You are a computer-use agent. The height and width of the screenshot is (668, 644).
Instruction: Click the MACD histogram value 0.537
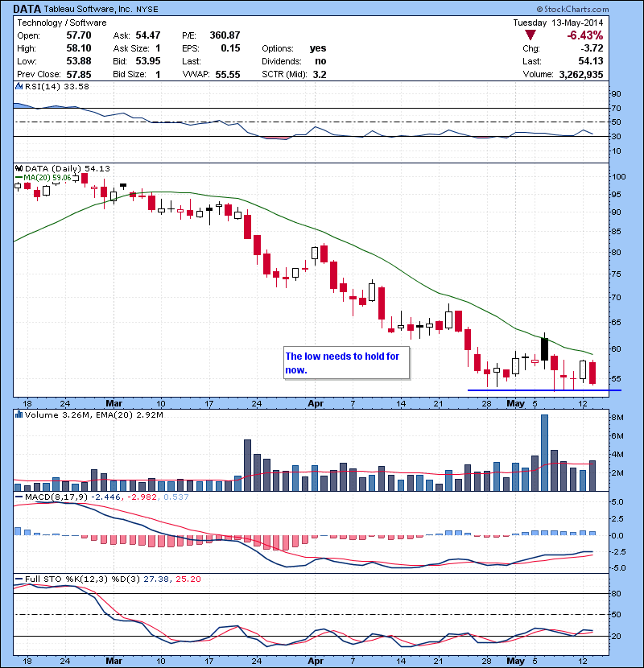tap(176, 497)
